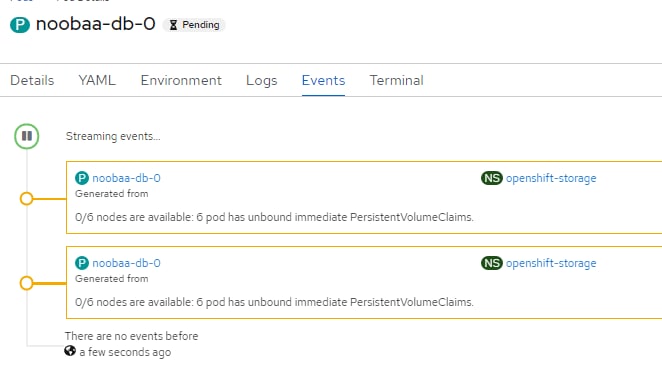Click the globe icon near 'a few seconds ago'
Image resolution: width=662 pixels, height=372 pixels.
70,351
